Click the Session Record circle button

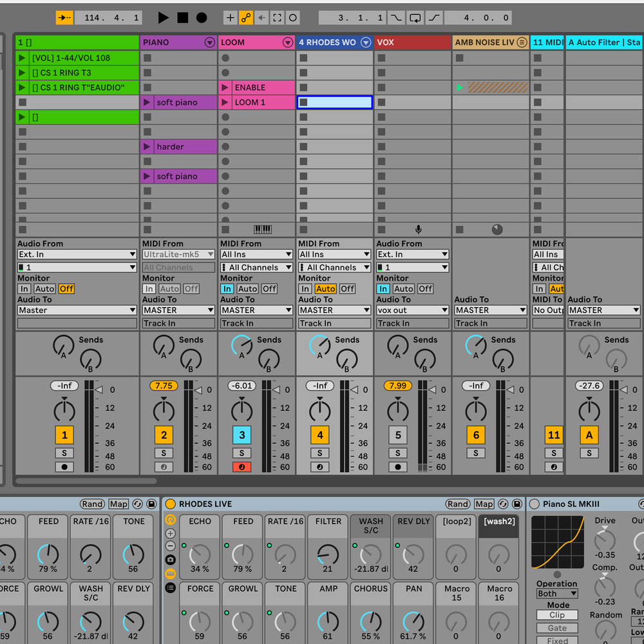coord(292,18)
